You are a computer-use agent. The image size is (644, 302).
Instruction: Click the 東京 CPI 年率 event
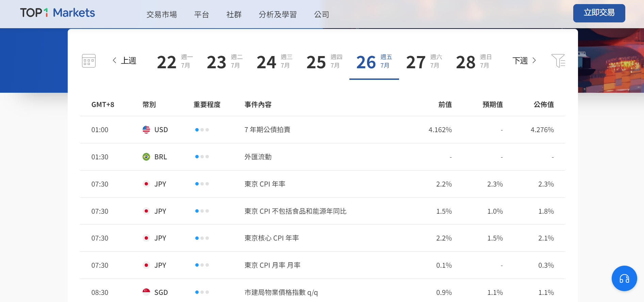pos(265,184)
